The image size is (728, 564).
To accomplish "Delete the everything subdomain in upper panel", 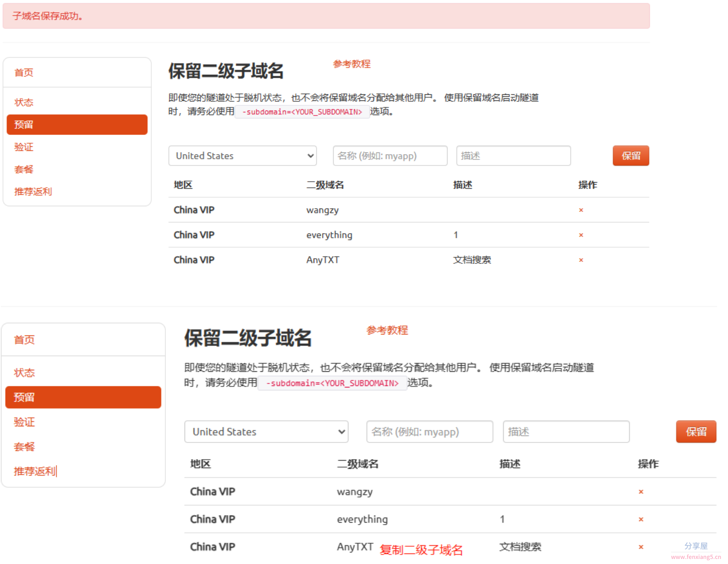I will click(x=581, y=235).
